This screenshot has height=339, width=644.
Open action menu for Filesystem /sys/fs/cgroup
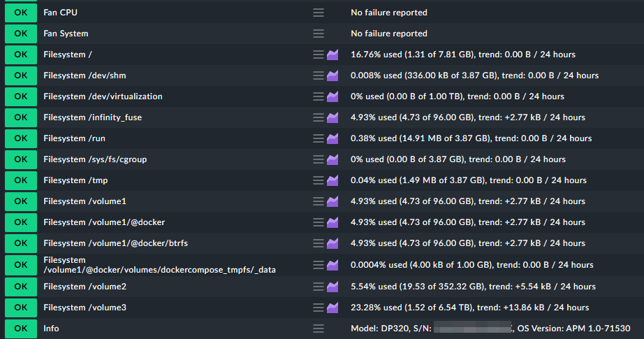click(x=319, y=159)
